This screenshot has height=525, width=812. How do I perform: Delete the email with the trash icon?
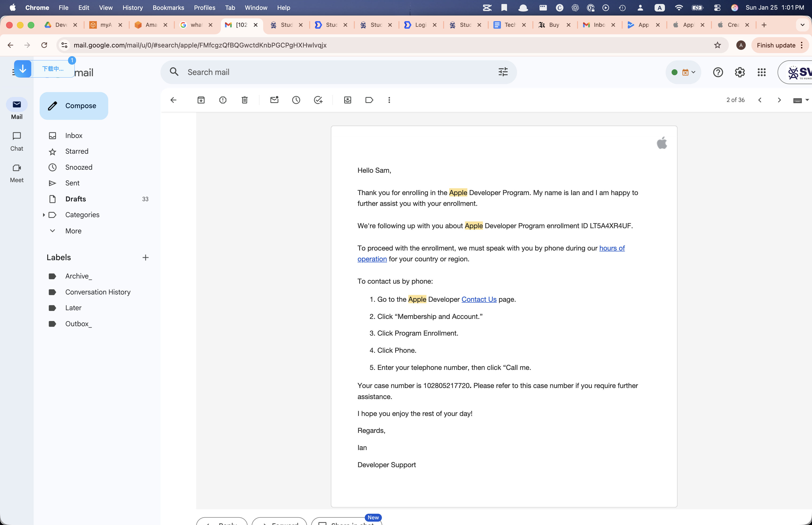(245, 100)
